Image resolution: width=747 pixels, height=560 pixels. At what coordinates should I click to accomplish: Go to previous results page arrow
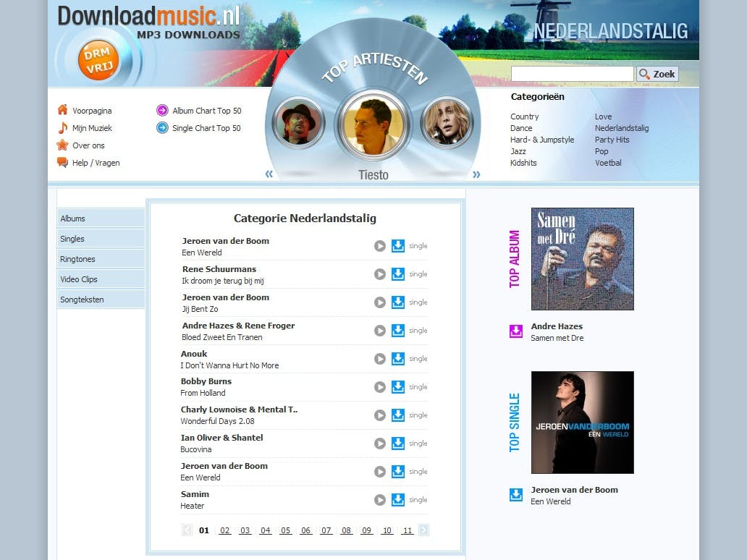click(x=187, y=530)
